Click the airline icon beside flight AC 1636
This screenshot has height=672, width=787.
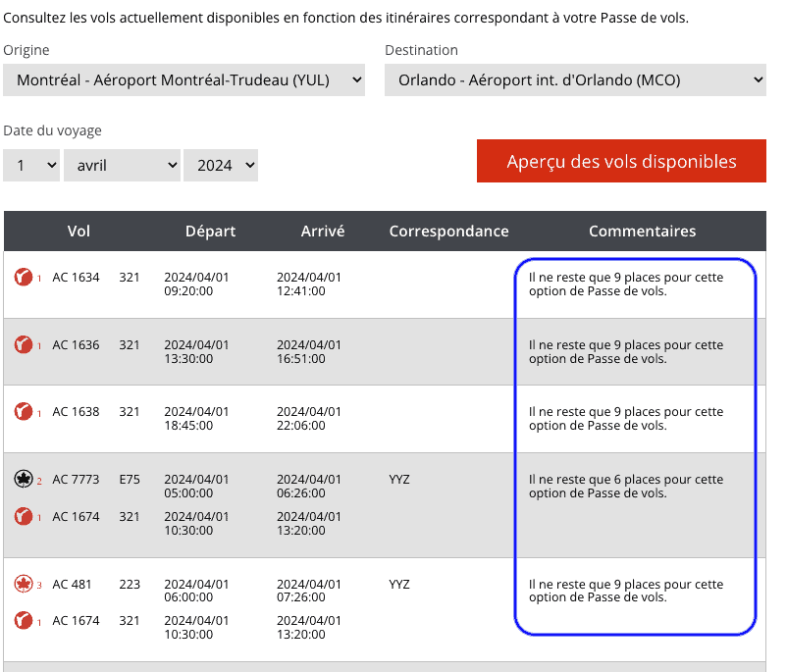click(x=24, y=345)
